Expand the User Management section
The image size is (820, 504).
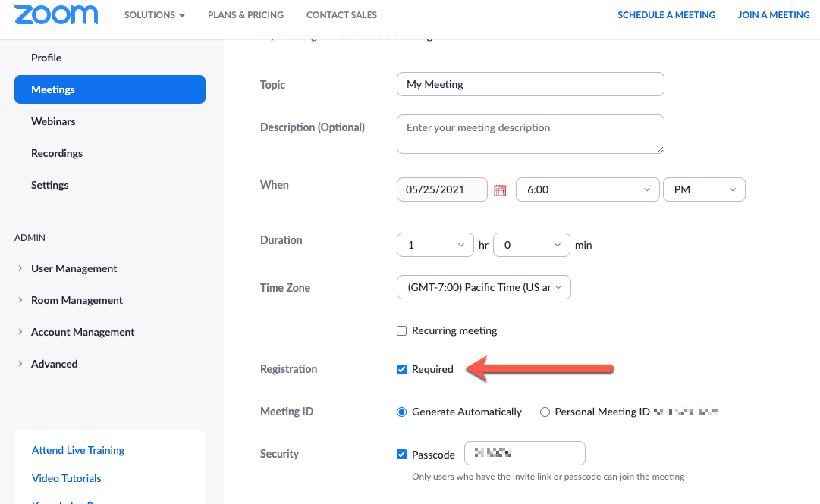[x=74, y=268]
